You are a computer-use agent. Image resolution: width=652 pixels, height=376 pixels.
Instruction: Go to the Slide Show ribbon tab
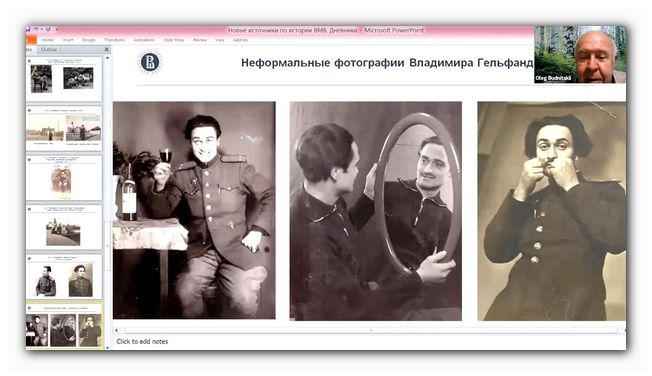coord(174,40)
